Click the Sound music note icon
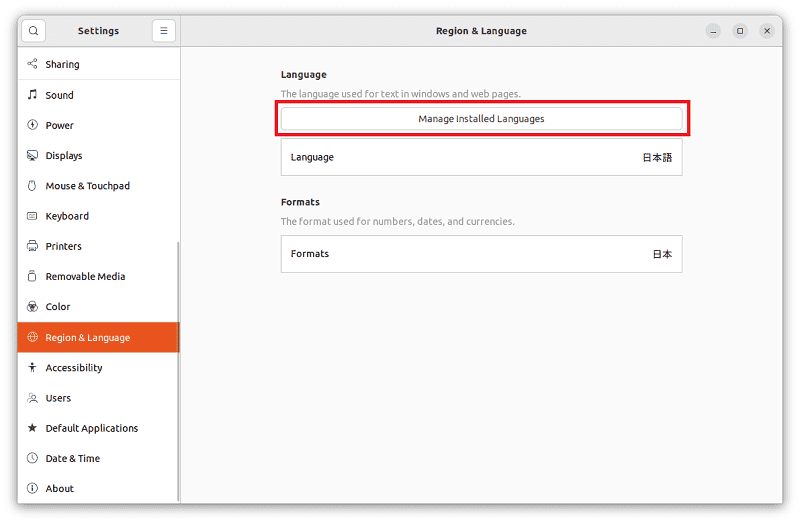The image size is (800, 523). (32, 94)
